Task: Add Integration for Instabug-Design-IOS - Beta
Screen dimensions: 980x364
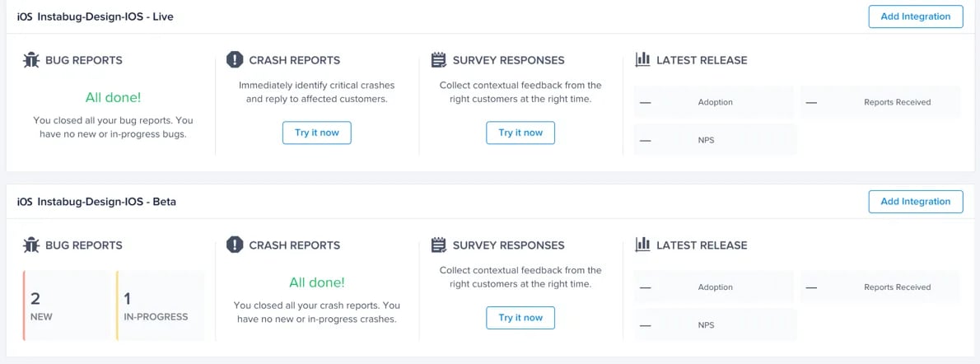Action: click(915, 202)
